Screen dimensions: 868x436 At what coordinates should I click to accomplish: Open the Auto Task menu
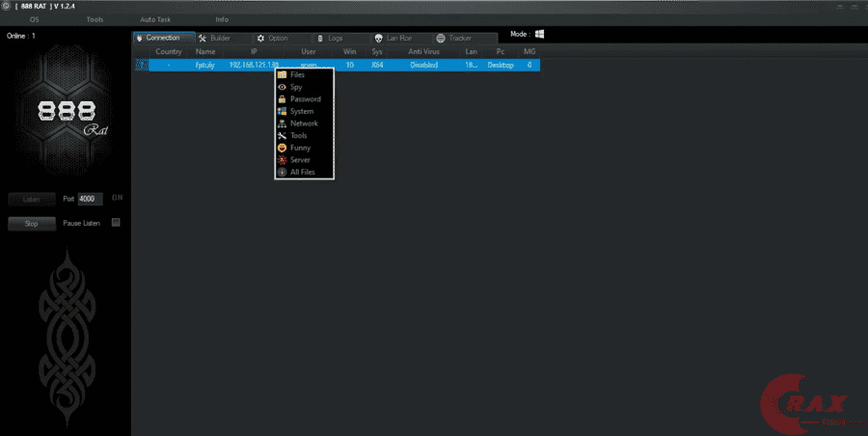coord(155,19)
